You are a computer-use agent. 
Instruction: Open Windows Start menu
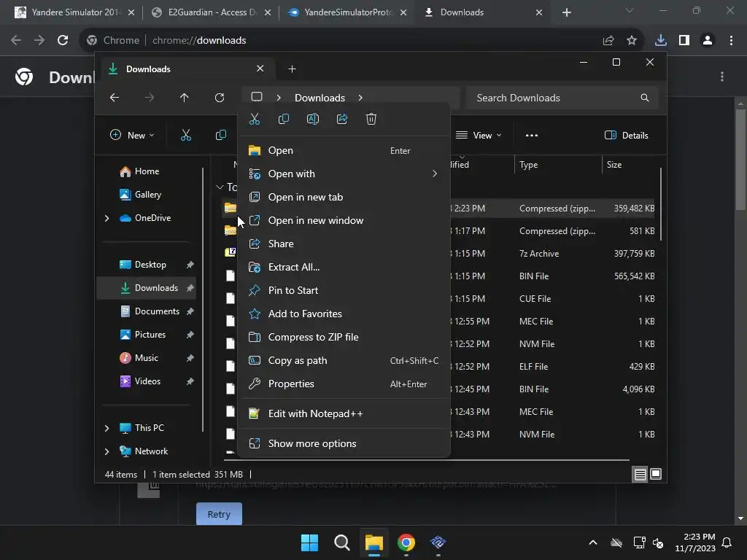click(x=309, y=542)
